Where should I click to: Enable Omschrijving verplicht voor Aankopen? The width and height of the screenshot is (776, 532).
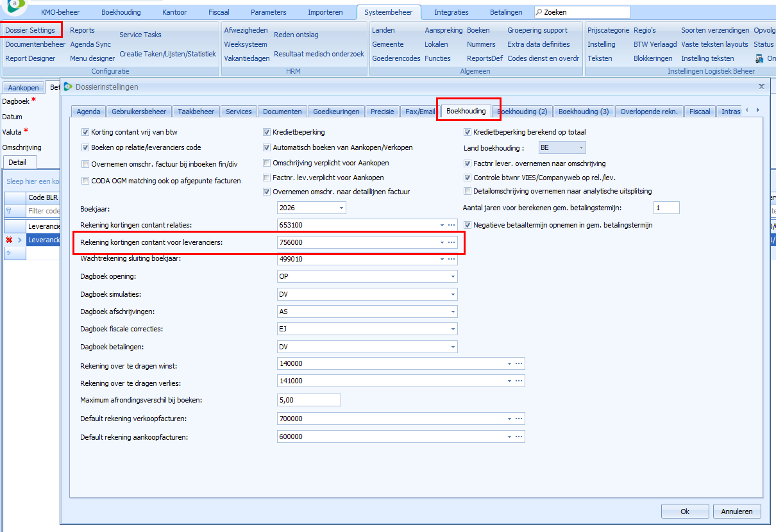[x=267, y=163]
